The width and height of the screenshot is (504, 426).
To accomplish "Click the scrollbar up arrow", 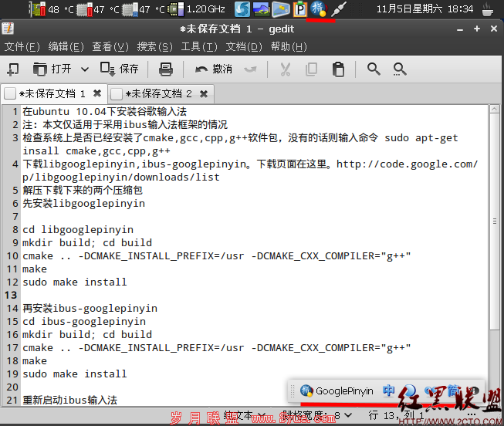I will coord(495,110).
